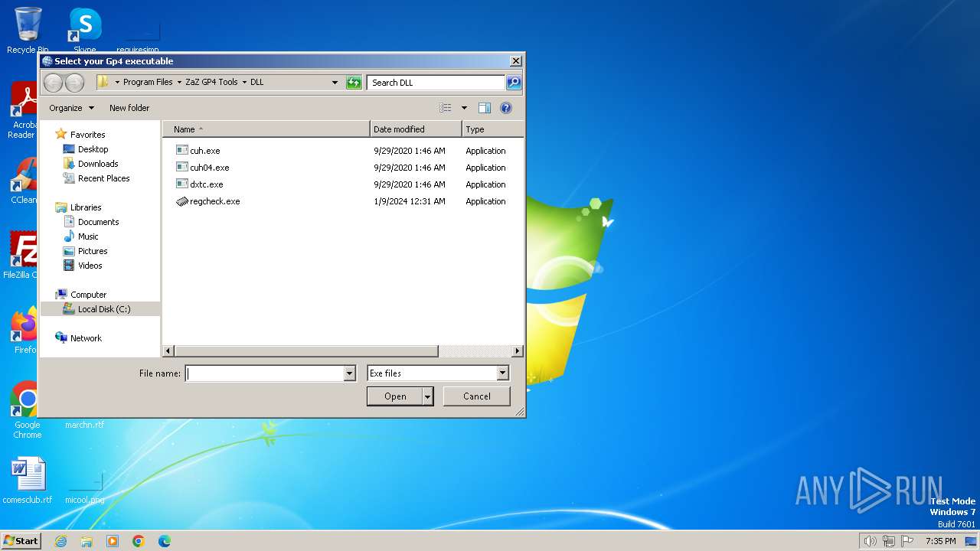Go forward using the dialog Forward arrow
This screenshot has height=551, width=980.
(x=74, y=83)
